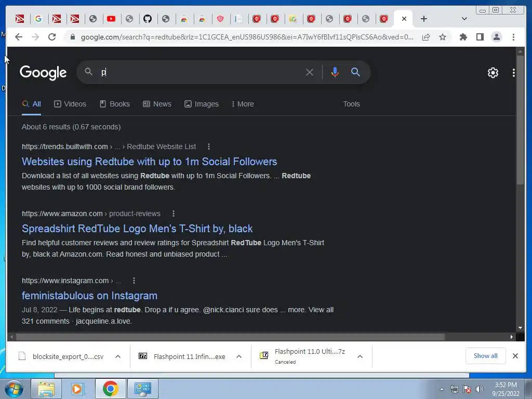532x399 pixels.
Task: View site info via lock icon
Action: pyautogui.click(x=72, y=37)
